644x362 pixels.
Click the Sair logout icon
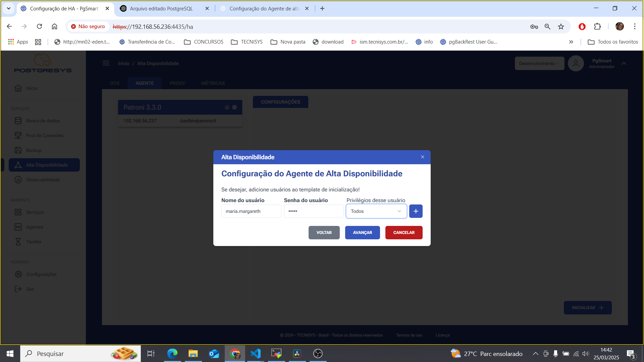coord(18,289)
